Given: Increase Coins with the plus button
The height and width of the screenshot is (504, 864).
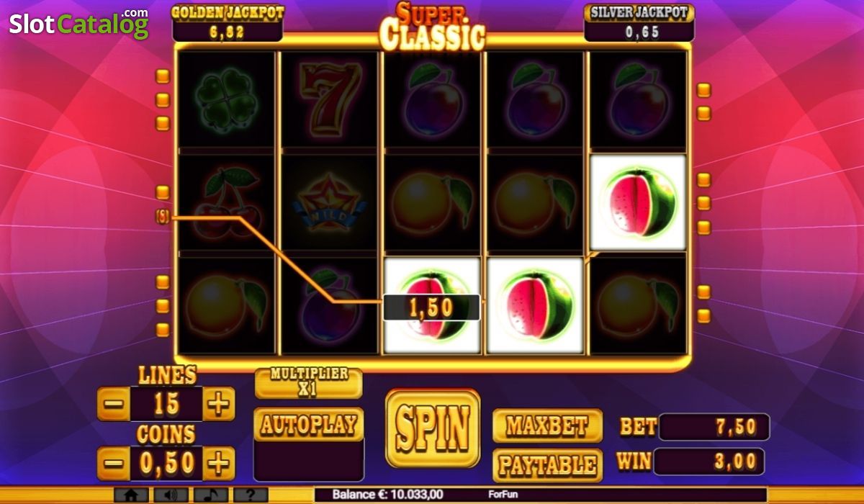Looking at the screenshot, I should [x=219, y=463].
